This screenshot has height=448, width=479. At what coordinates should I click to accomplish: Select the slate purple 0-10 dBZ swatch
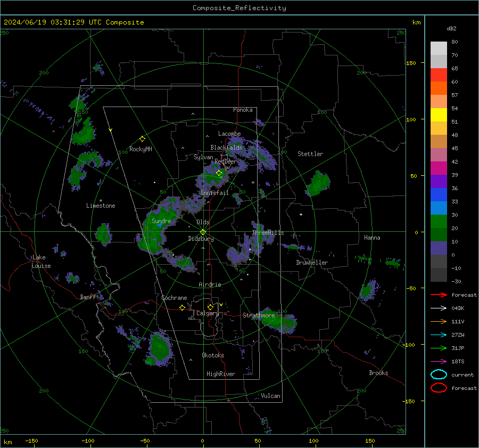439,248
